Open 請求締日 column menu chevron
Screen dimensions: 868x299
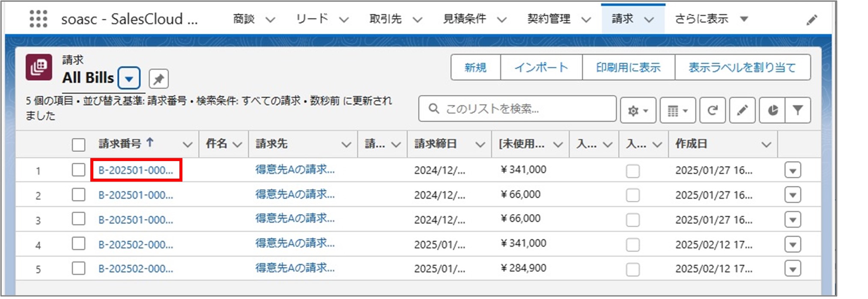480,145
